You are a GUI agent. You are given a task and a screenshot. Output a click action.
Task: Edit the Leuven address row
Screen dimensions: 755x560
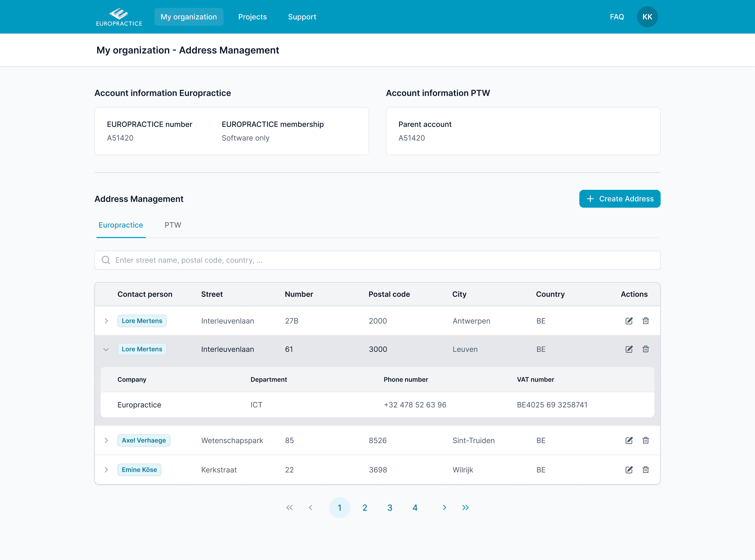click(629, 349)
